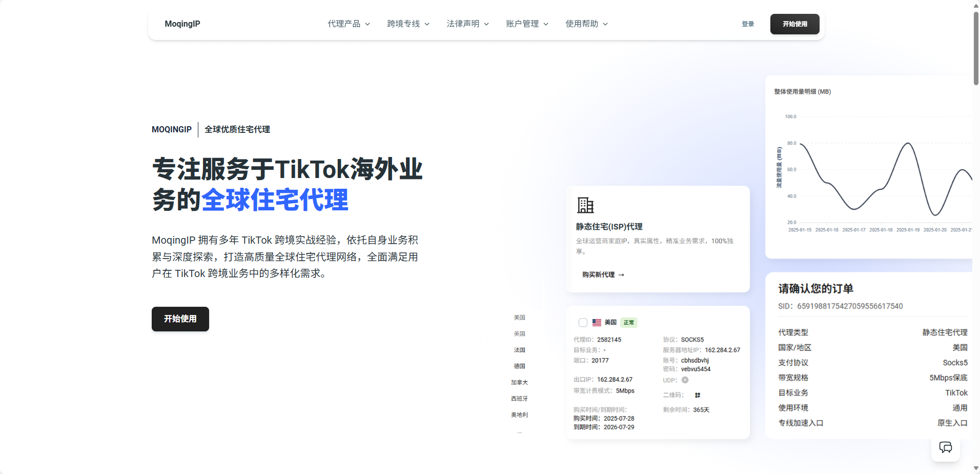The width and height of the screenshot is (980, 474).
Task: Select 加拿大 in the country list
Action: [x=519, y=382]
